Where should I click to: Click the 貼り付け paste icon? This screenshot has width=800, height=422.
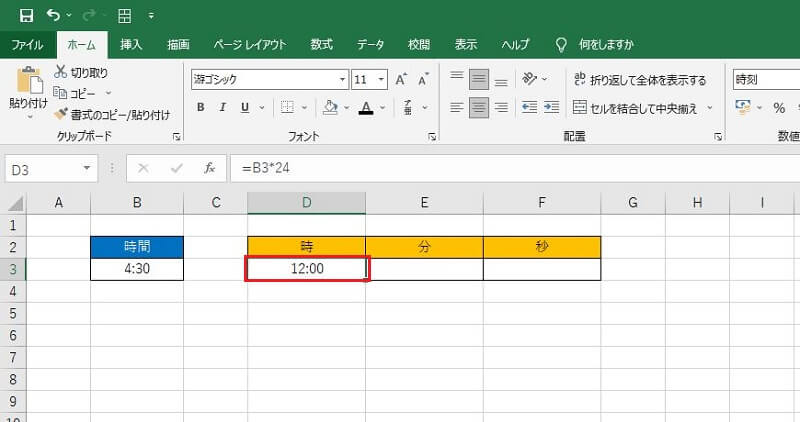[x=29, y=80]
